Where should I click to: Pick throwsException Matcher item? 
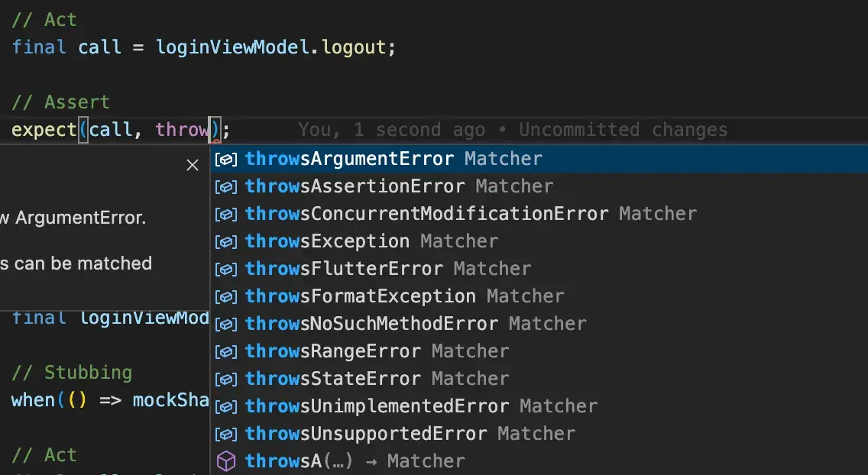coord(539,241)
